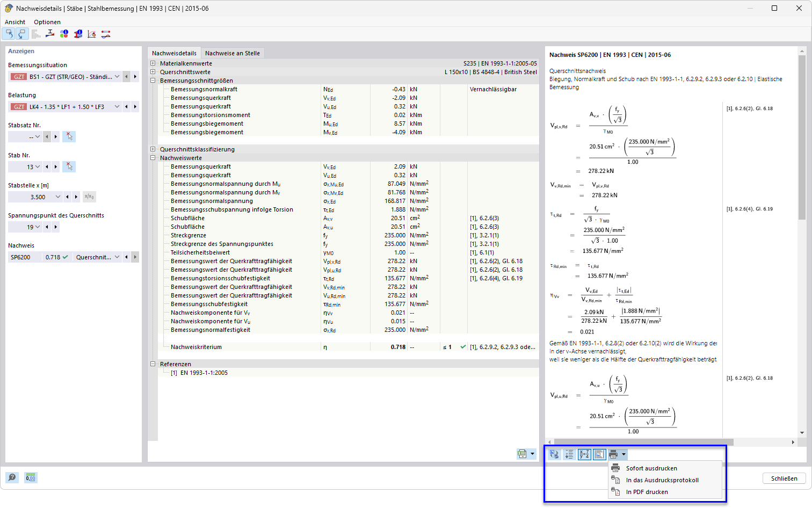Click the greyed bar chart icon in top toolbar
This screenshot has height=508, width=812.
36,34
